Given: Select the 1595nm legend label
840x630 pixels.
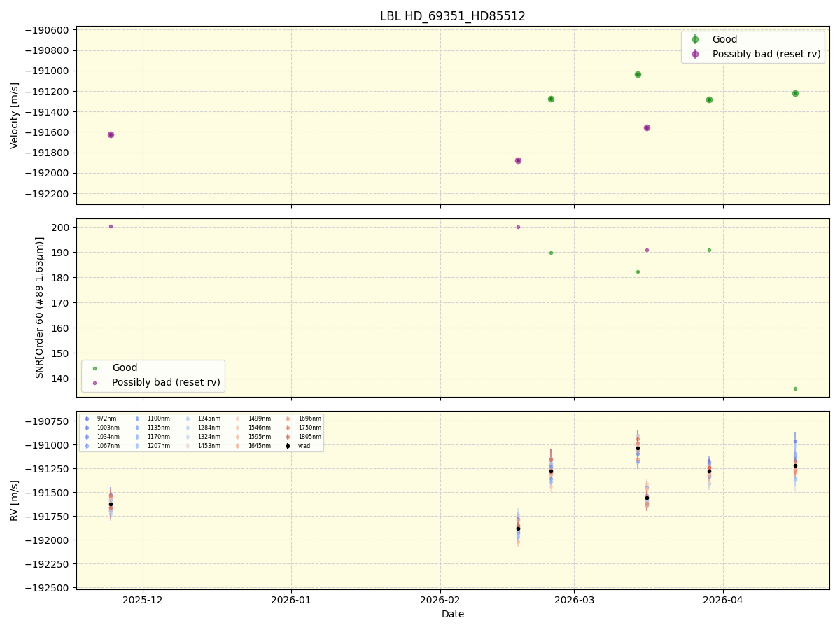Looking at the screenshot, I should 259,437.
